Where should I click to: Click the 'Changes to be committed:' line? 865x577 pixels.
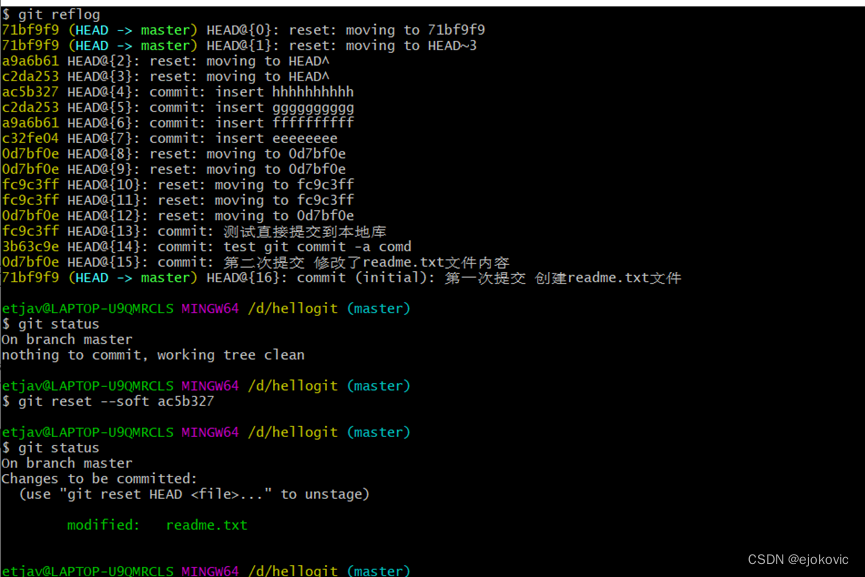[x=99, y=478]
